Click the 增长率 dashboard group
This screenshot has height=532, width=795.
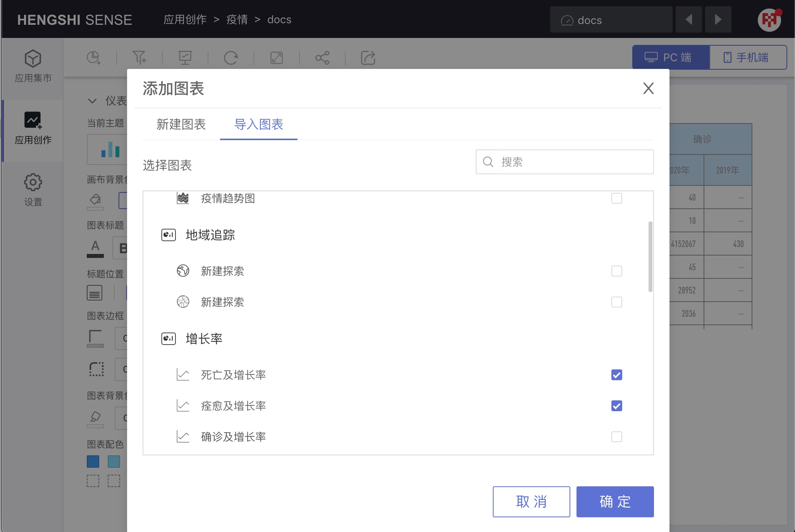(204, 339)
